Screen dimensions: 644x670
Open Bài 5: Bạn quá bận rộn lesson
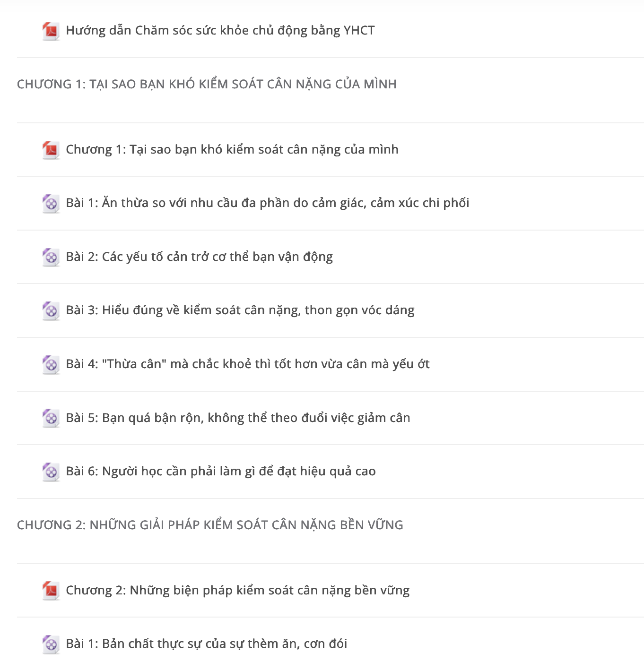[238, 418]
